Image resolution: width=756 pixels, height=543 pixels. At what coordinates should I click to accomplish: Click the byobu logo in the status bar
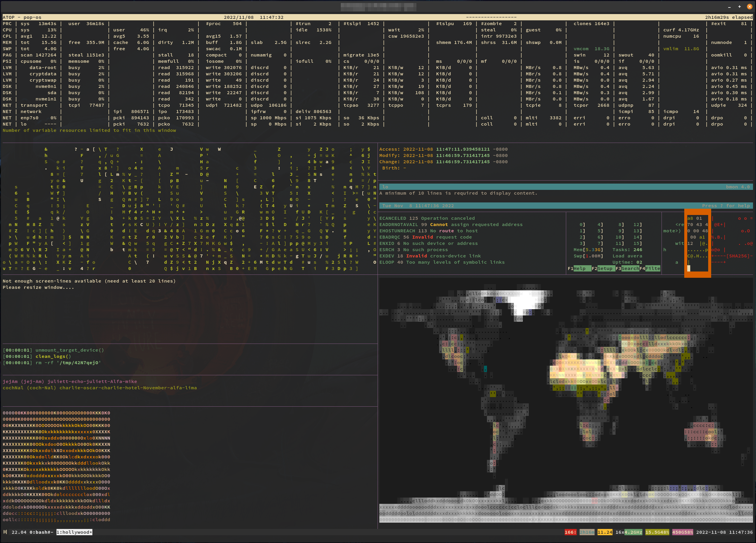[5, 532]
